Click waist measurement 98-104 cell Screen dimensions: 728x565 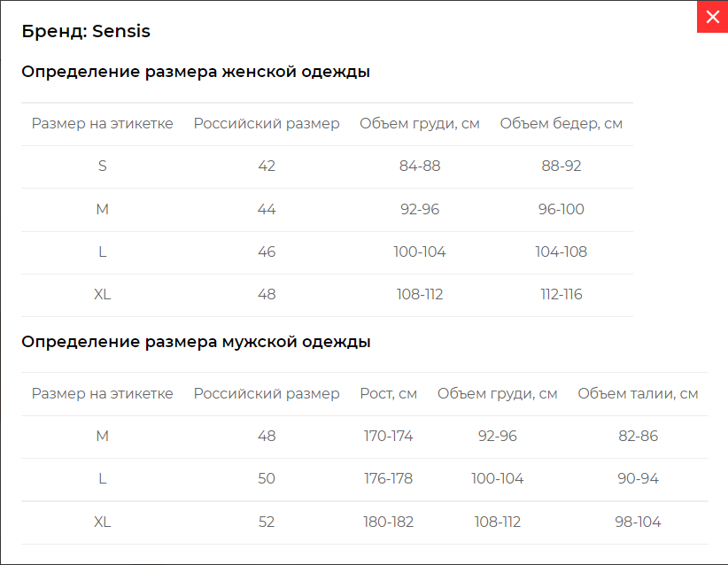tap(638, 522)
